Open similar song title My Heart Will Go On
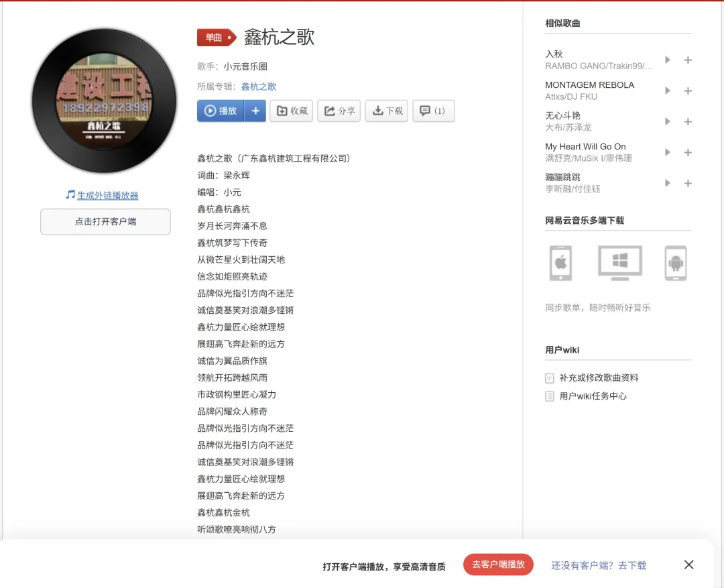724x588 pixels. coord(585,146)
